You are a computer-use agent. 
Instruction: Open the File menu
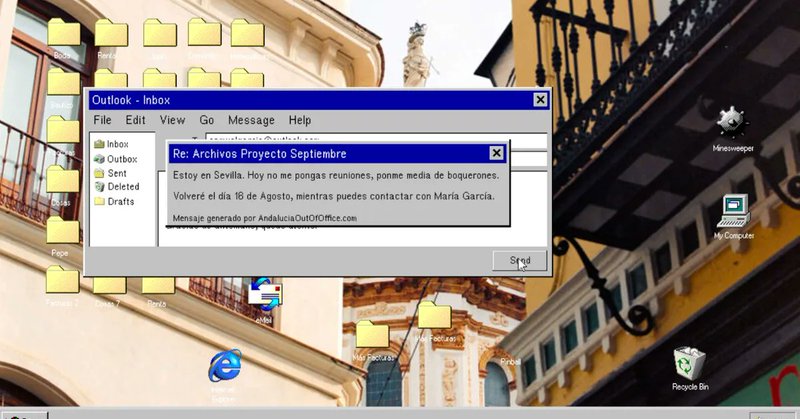102,120
